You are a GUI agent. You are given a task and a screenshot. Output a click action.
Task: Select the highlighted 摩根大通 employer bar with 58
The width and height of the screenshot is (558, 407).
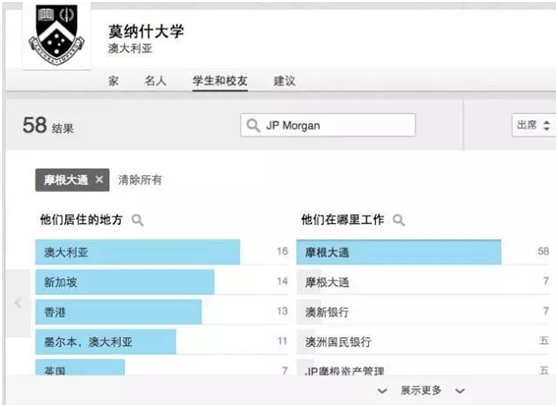pyautogui.click(x=399, y=252)
